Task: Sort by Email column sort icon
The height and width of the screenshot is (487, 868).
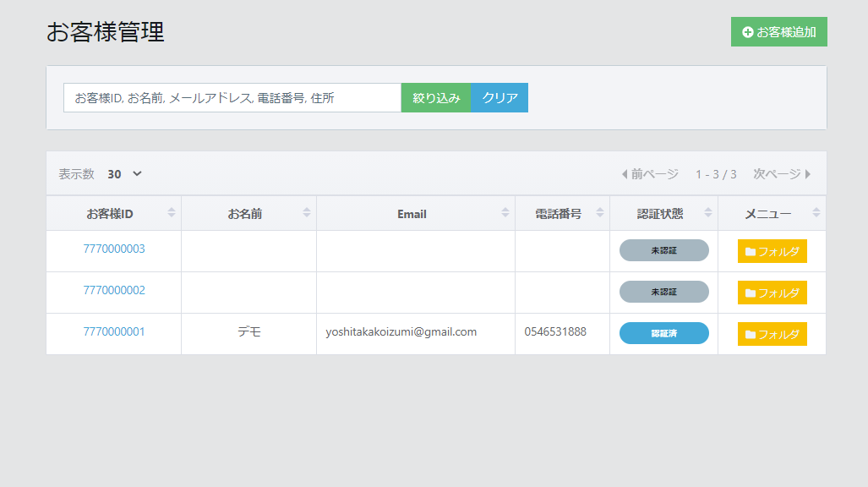Action: (x=505, y=213)
